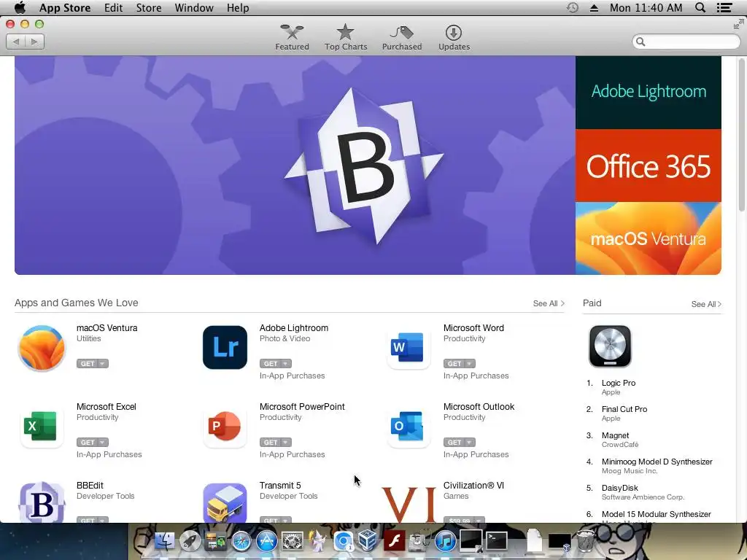Open Finder from the Dock
The width and height of the screenshot is (747, 560).
(x=165, y=541)
